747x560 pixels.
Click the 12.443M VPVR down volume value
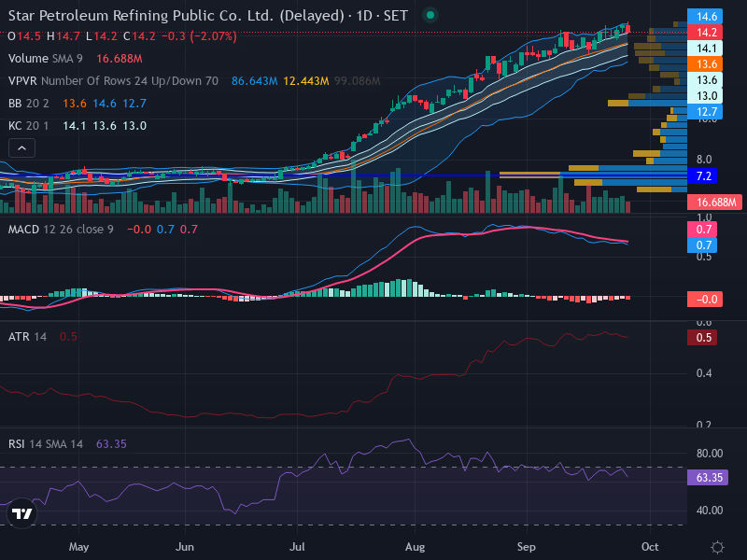coord(306,81)
